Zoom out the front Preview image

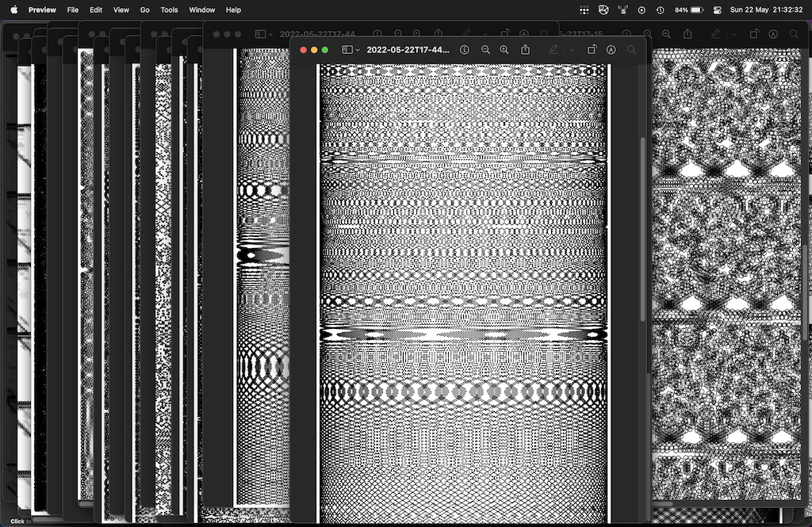point(486,49)
